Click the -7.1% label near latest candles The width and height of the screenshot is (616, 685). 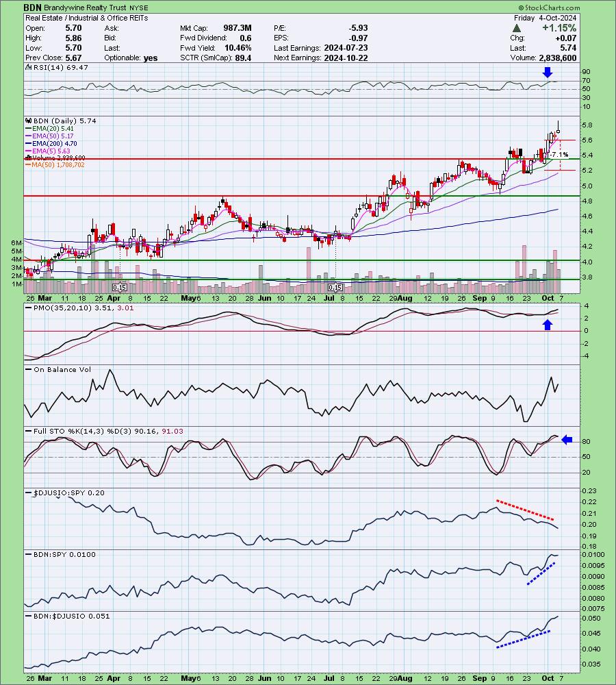pyautogui.click(x=559, y=154)
